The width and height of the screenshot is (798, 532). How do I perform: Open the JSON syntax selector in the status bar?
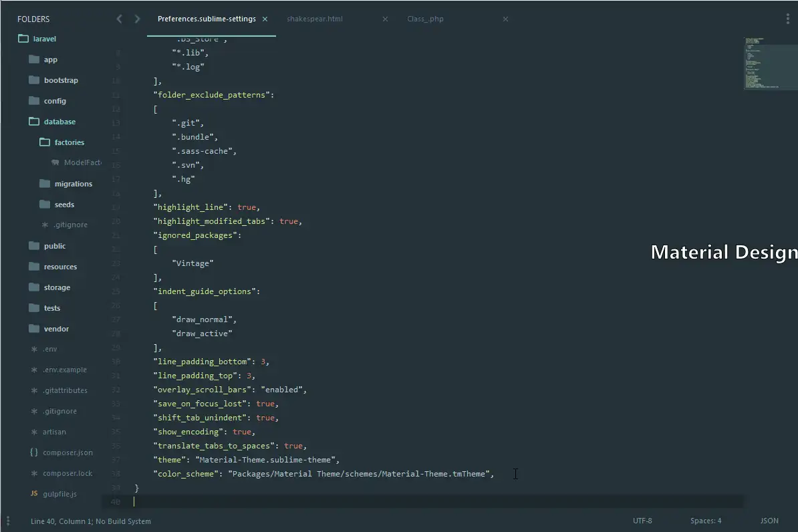pyautogui.click(x=769, y=521)
